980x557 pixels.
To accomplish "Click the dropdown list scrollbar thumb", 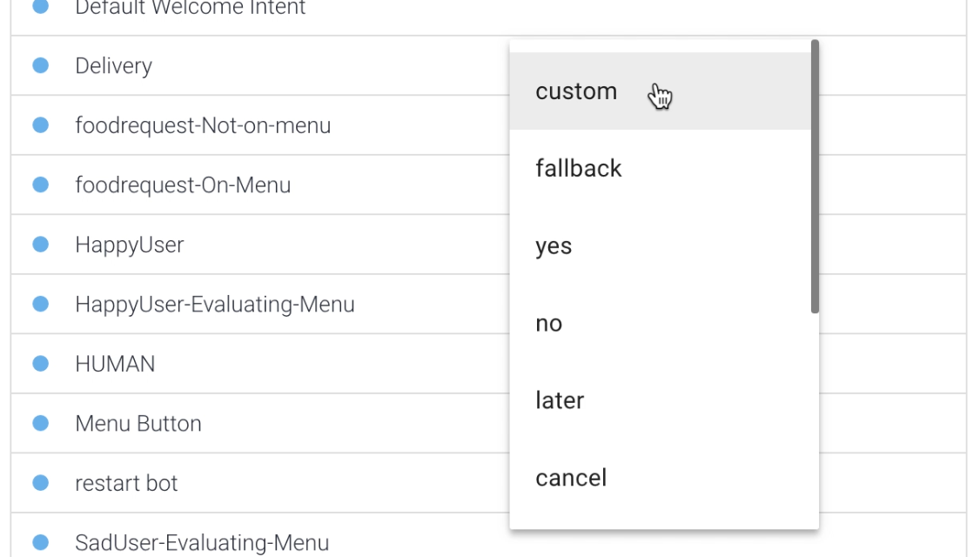I will tap(815, 177).
